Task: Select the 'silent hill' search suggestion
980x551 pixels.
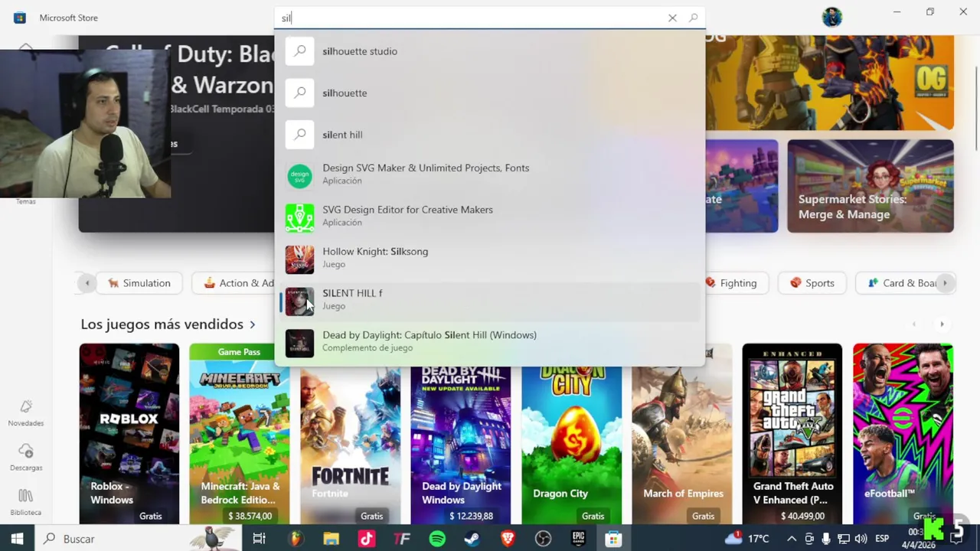Action: click(490, 135)
